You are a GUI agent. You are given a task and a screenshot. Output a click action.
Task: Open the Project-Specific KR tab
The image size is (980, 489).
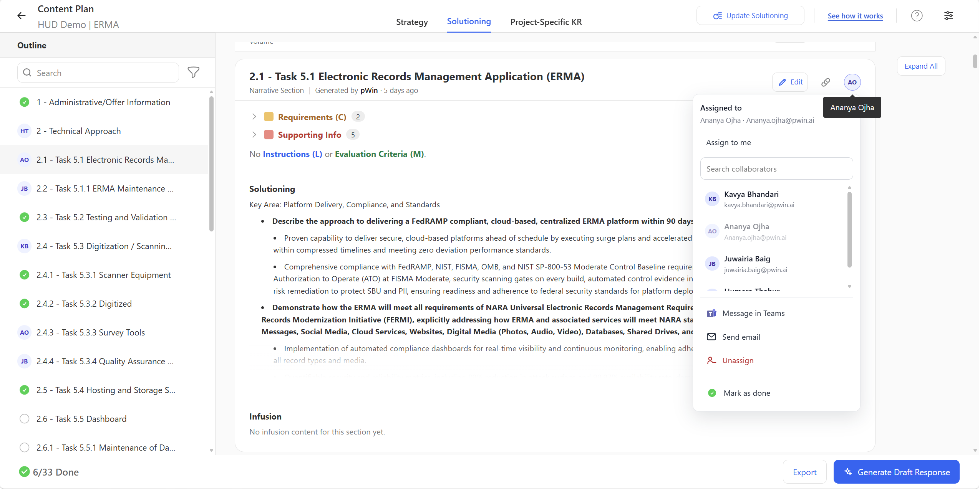pos(546,22)
